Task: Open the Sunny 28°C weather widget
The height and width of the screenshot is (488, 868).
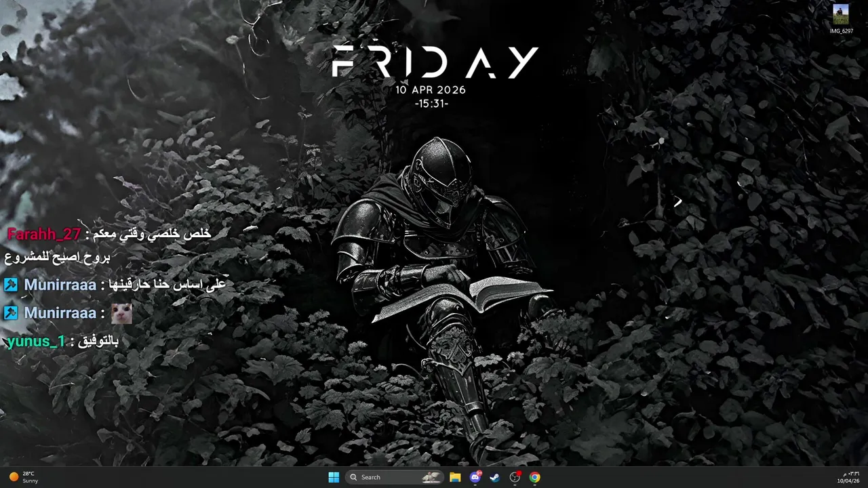Action: [x=24, y=477]
